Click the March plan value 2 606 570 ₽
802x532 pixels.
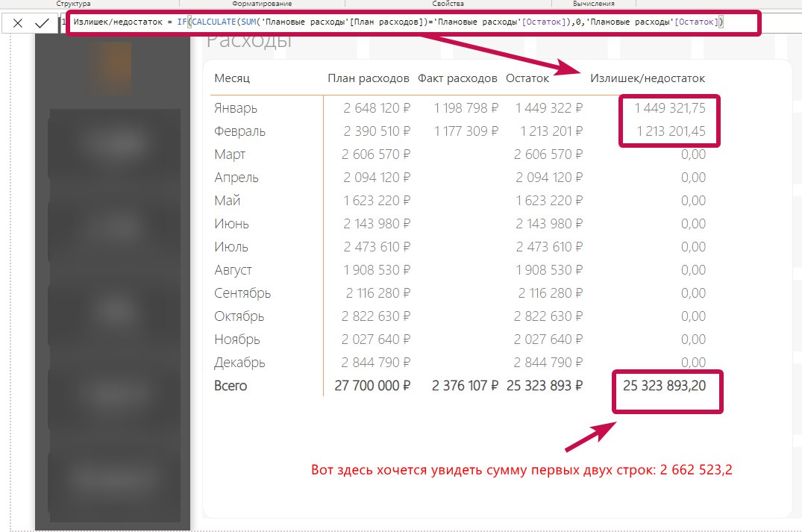(376, 154)
